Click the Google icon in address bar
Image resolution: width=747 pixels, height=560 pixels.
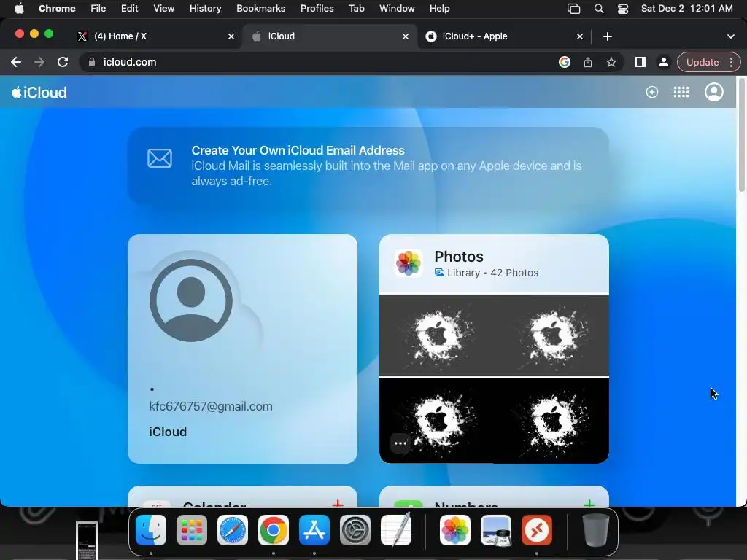565,62
